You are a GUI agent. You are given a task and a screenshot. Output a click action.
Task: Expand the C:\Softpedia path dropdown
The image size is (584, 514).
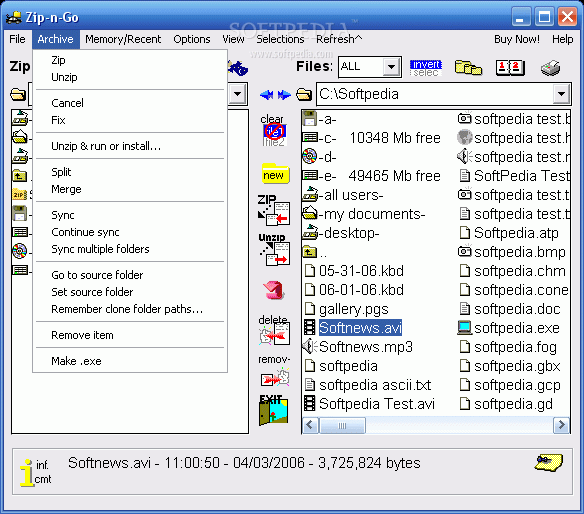561,94
